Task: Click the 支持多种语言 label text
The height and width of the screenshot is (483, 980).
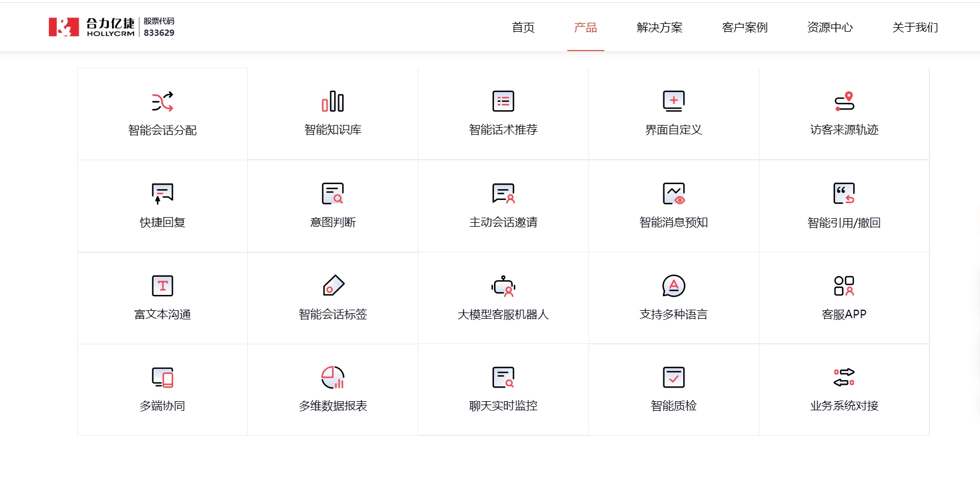Action: coord(674,314)
